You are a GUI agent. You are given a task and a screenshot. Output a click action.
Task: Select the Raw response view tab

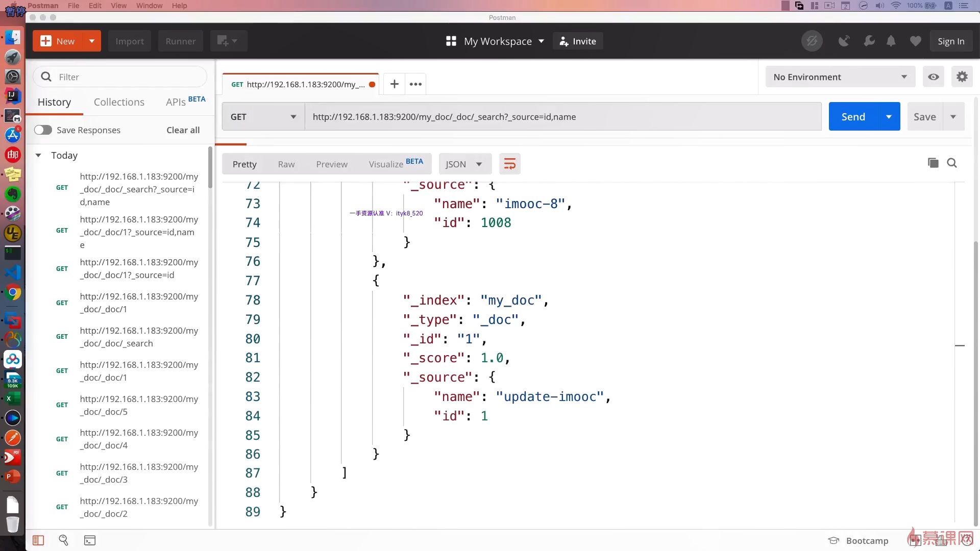[x=286, y=164]
